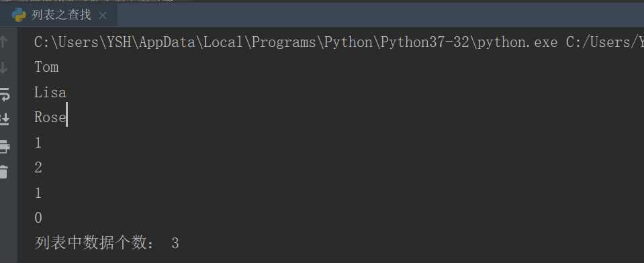Viewport: 644px width, 263px height.
Task: Click the second output line showing 1
Action: [x=38, y=193]
